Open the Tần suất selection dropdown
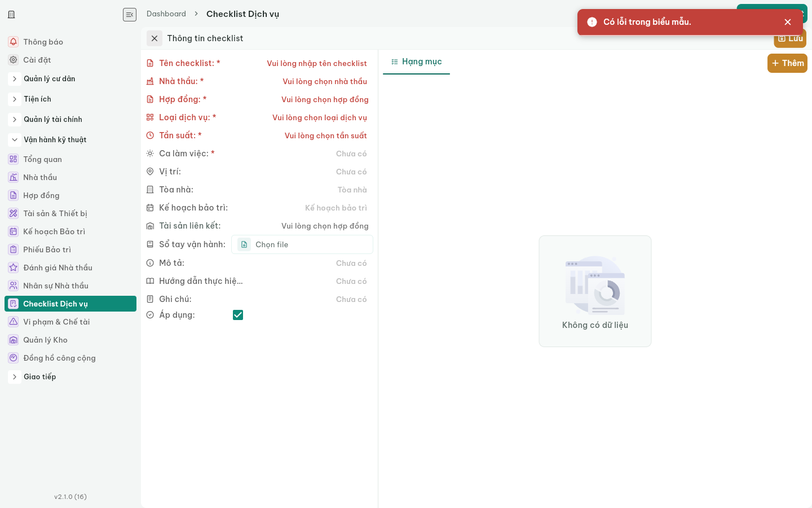Screen dimensions: 812x508 point(302,135)
